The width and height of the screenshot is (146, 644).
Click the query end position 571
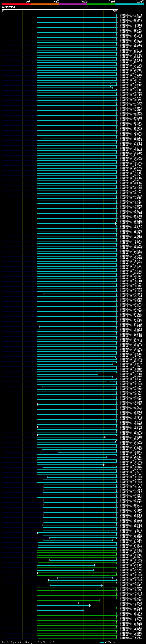click(x=115, y=11)
